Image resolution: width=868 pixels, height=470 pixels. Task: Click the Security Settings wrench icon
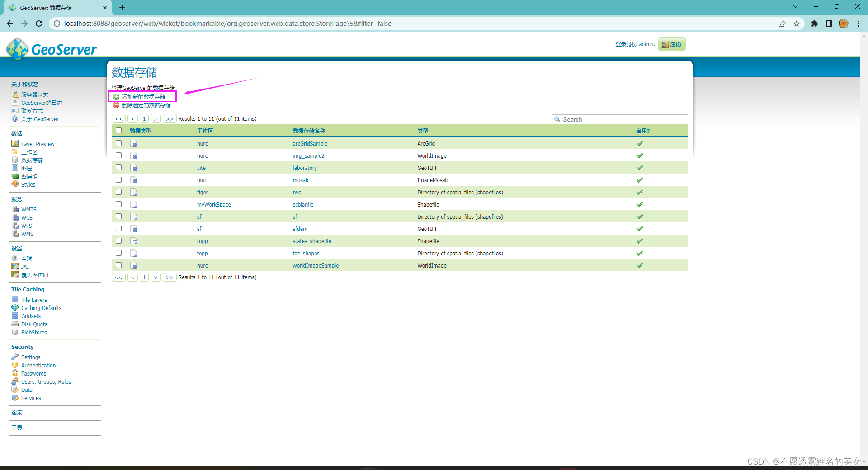[x=15, y=357]
